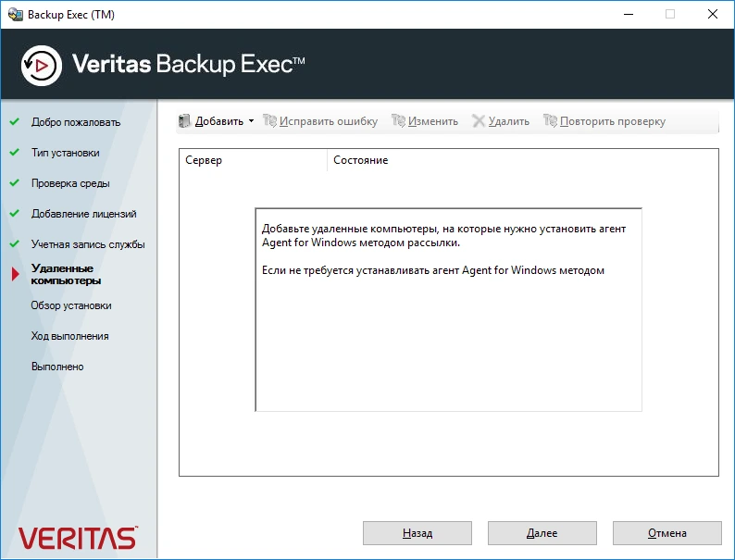Select the Учетная запись службы step

88,244
